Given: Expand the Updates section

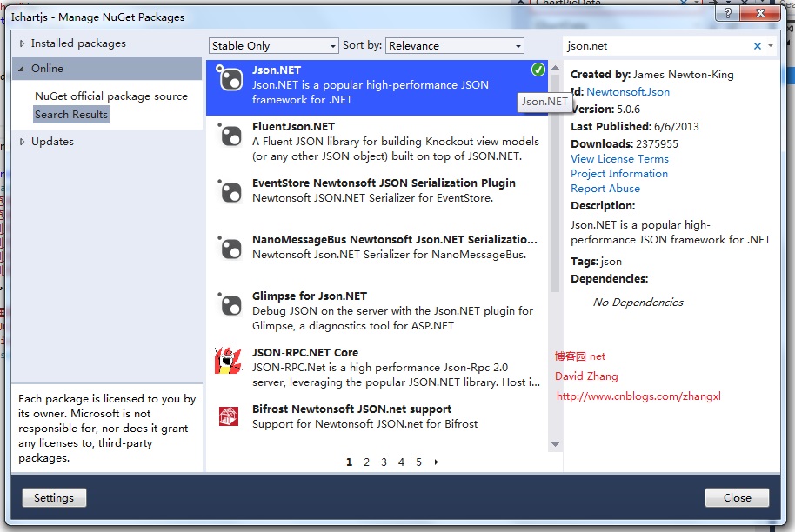Looking at the screenshot, I should (22, 142).
